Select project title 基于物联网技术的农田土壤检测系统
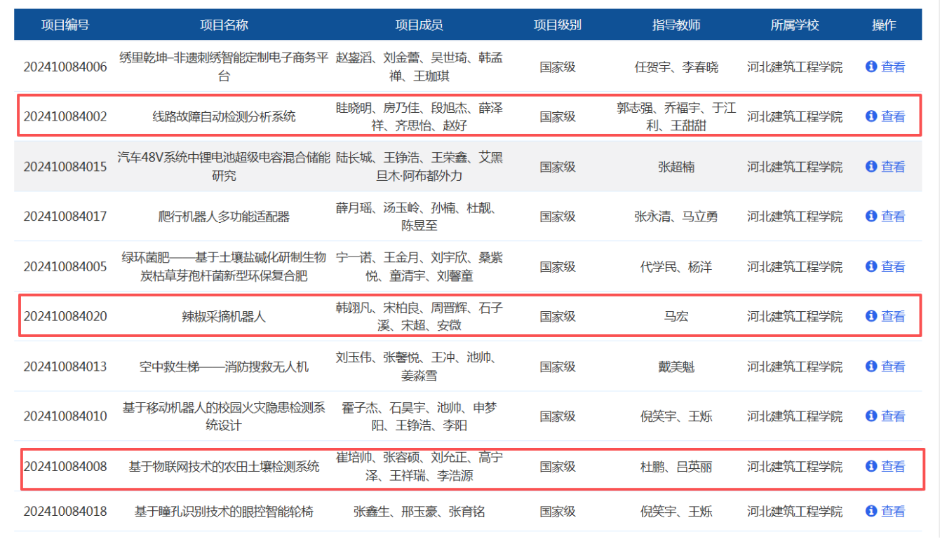The height and width of the screenshot is (560, 947). click(224, 467)
